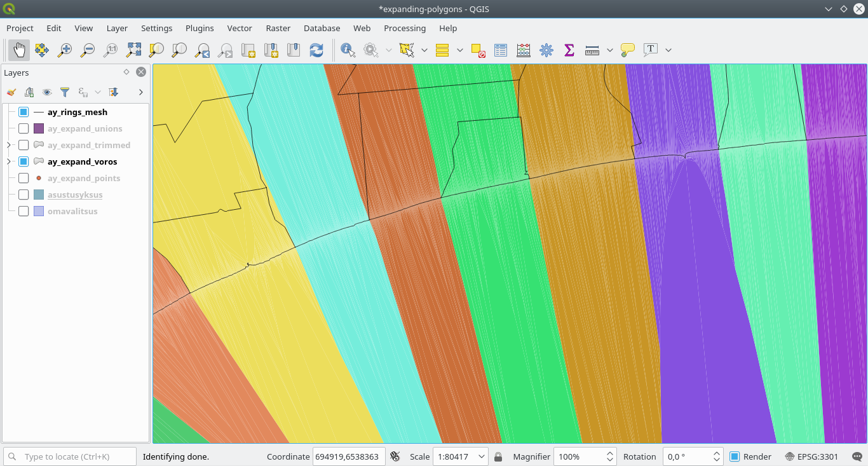
Task: Click the New Spatial Bookmark icon
Action: click(271, 50)
